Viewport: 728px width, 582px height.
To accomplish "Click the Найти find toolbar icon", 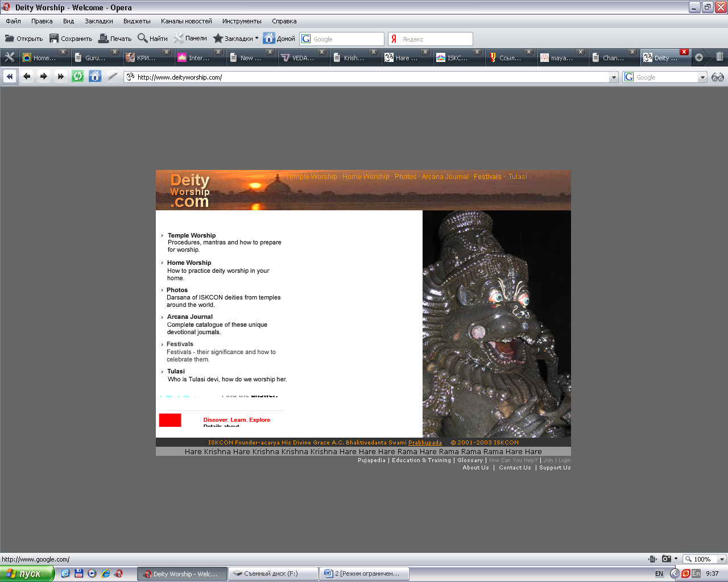I will pos(152,39).
